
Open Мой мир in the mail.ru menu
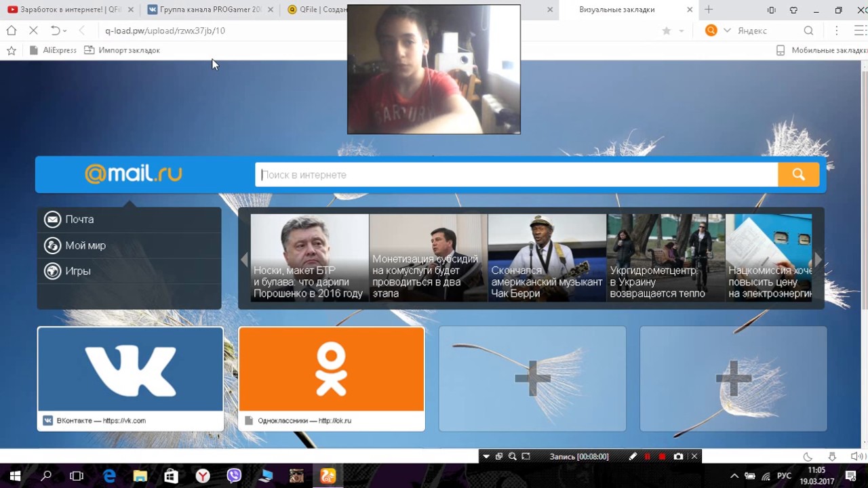pyautogui.click(x=129, y=245)
